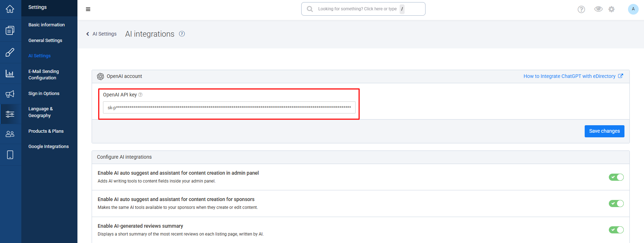Open the Home dashboard icon
Viewport: 644px width, 243px height.
click(x=10, y=9)
